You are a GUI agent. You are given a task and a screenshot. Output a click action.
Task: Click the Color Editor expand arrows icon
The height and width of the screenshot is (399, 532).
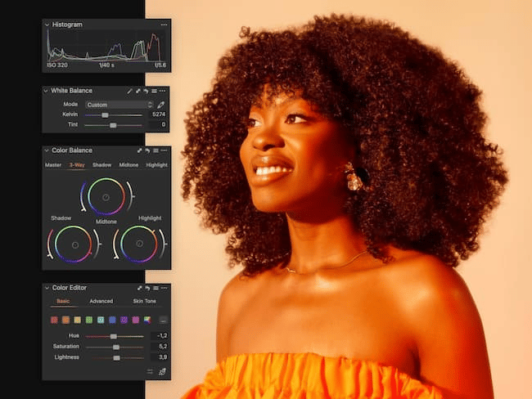point(139,288)
